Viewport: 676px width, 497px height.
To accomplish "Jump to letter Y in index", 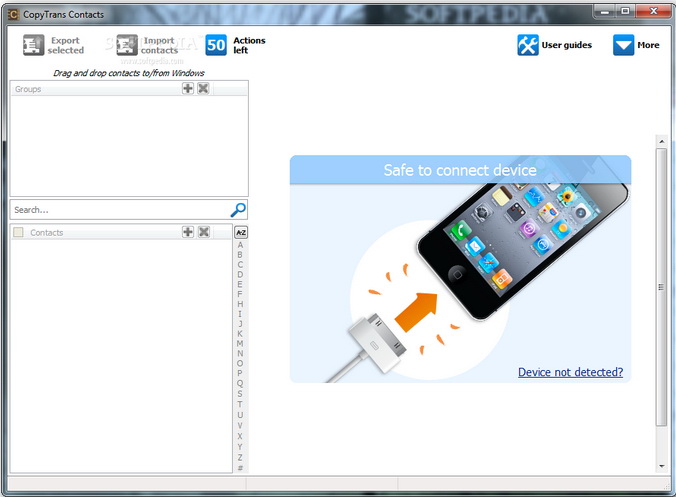I will 240,447.
